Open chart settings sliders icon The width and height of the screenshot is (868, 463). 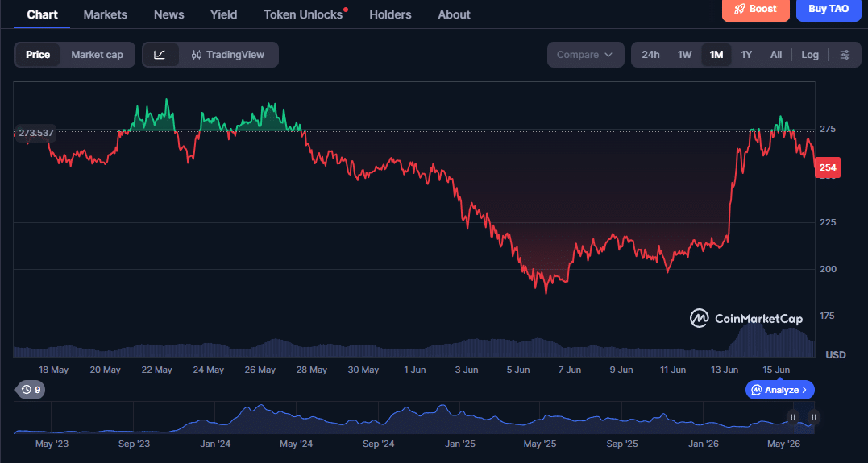tap(845, 55)
